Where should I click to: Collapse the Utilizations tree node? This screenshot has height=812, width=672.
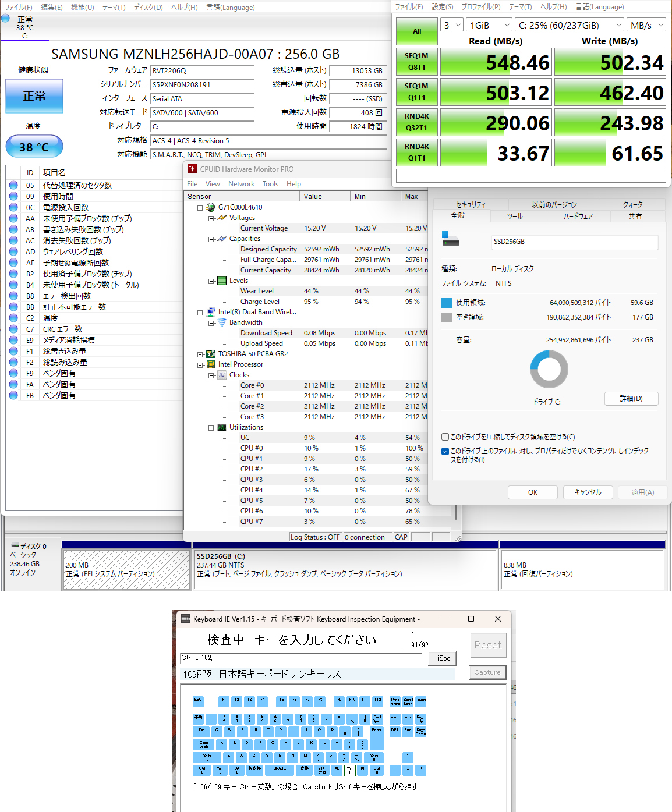[x=211, y=427]
